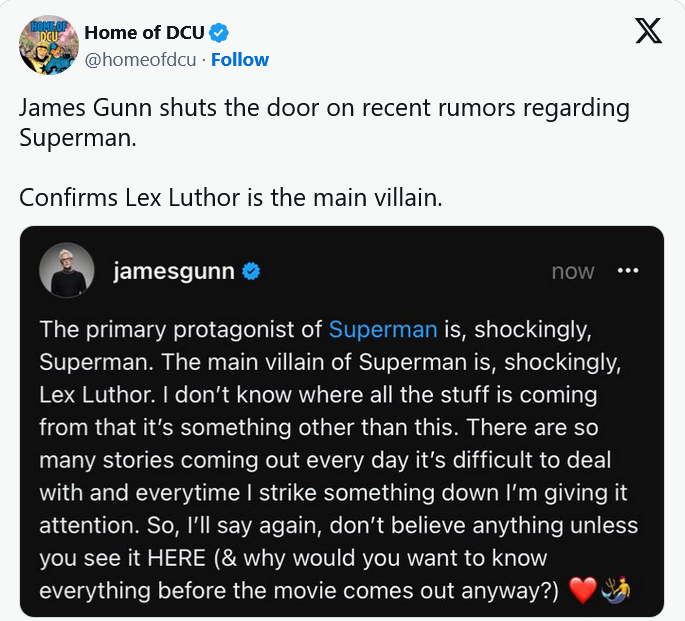
Task: Click the "now" timestamp
Action: [573, 271]
